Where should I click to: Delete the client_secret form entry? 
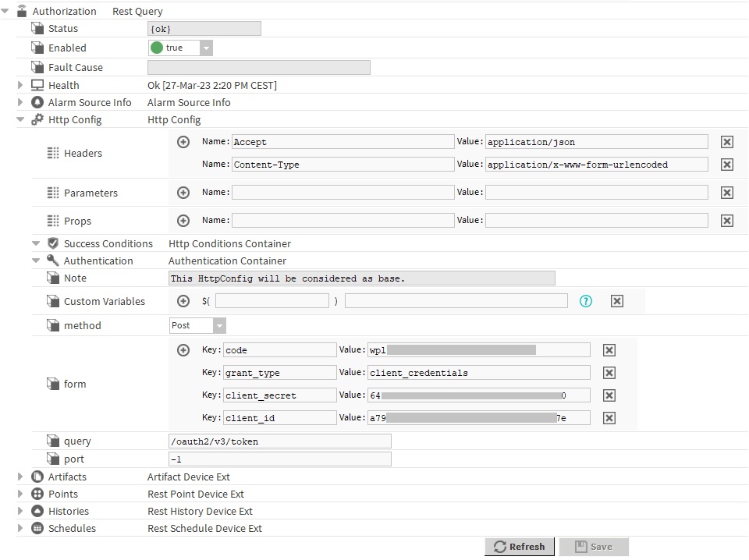[610, 395]
